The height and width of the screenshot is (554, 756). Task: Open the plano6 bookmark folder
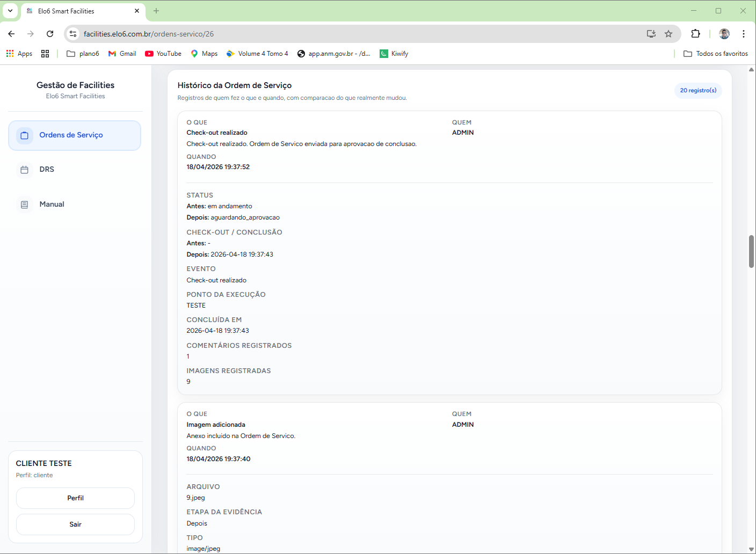(83, 54)
